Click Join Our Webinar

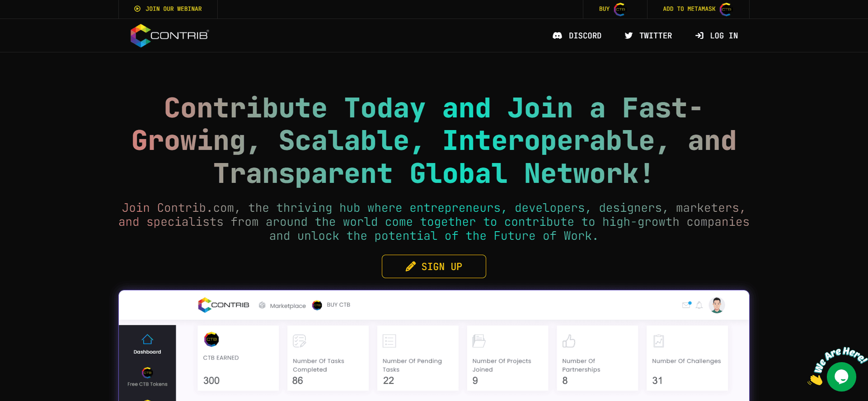click(x=168, y=9)
